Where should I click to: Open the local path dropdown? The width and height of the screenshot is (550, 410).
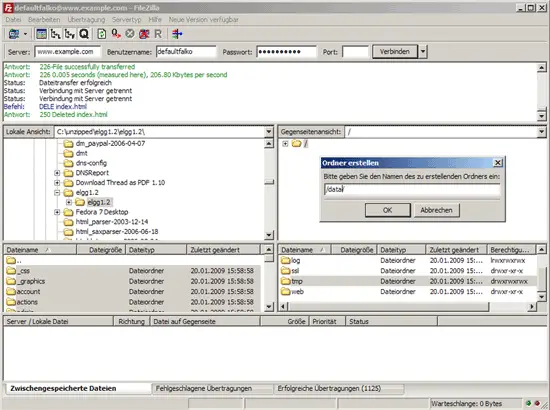(269, 132)
